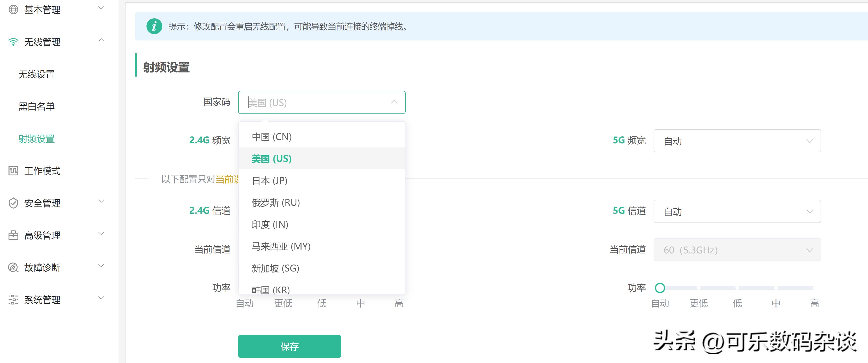Collapse the 国家码 dropdown with its arrow

(394, 102)
